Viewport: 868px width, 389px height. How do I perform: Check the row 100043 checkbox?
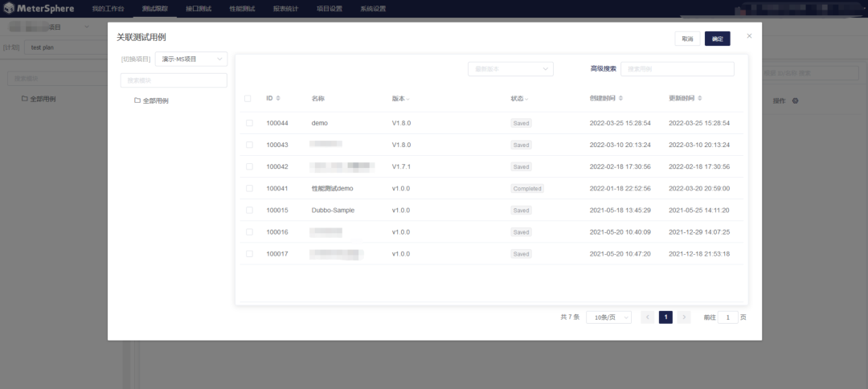click(x=249, y=145)
